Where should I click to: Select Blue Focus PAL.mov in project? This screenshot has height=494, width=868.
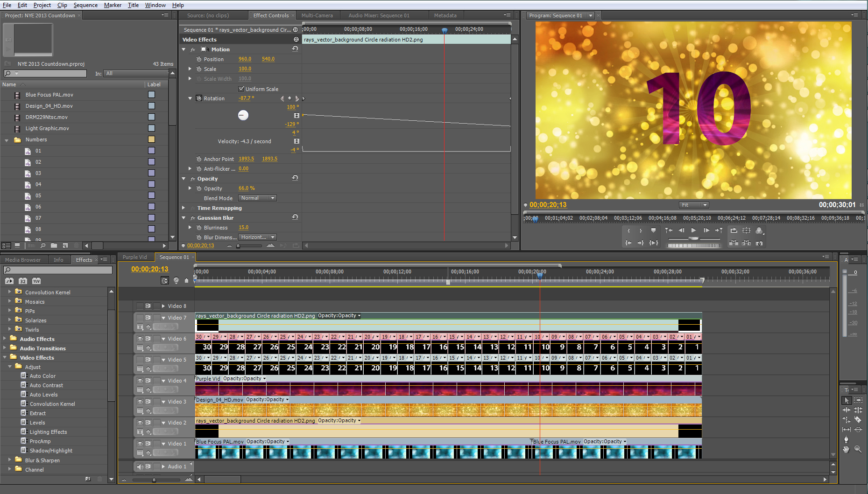click(49, 95)
